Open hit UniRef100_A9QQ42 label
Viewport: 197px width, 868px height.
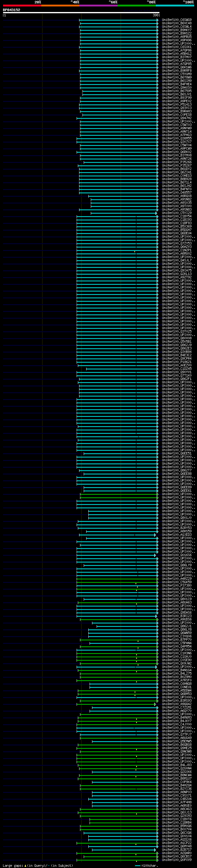tap(177, 704)
